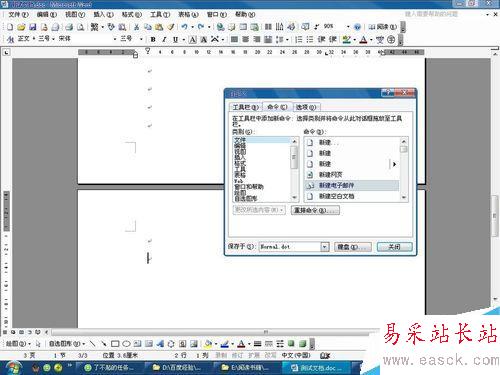Click the Copy icon in standard toolbar
The image size is (500, 375).
[148, 27]
